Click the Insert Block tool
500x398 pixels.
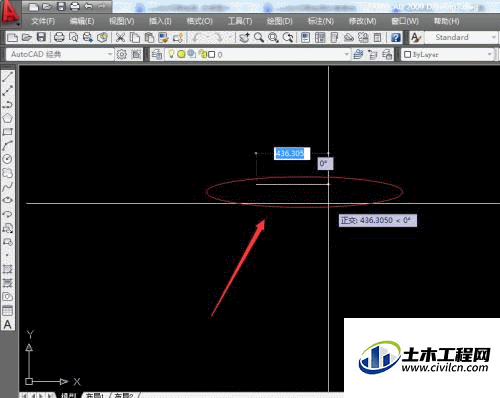(x=8, y=228)
